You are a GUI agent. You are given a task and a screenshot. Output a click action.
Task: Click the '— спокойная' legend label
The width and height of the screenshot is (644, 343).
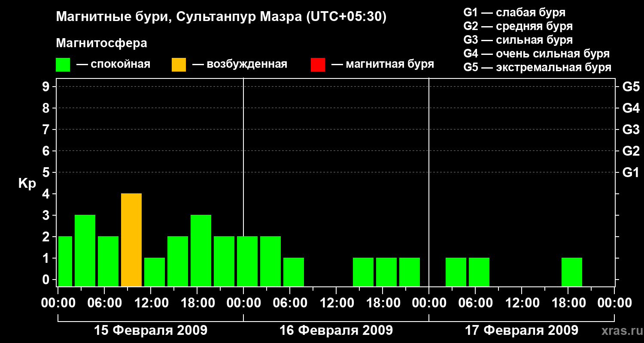pos(113,65)
